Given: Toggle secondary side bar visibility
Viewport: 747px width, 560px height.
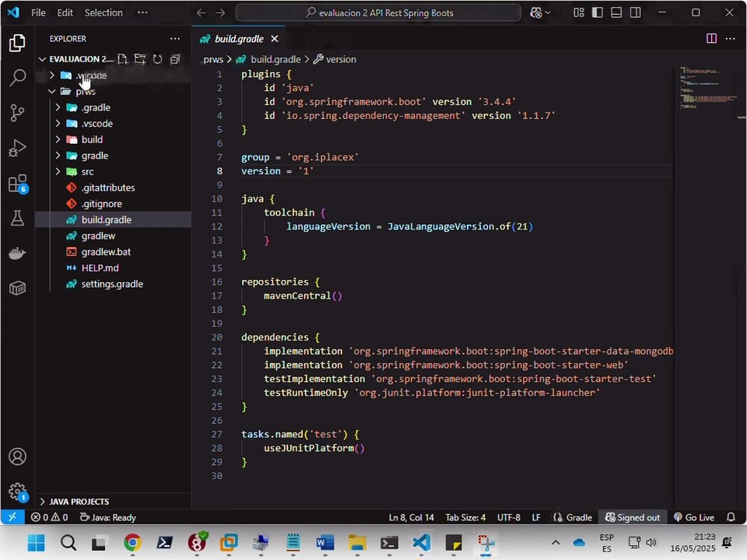Looking at the screenshot, I should [x=636, y=13].
